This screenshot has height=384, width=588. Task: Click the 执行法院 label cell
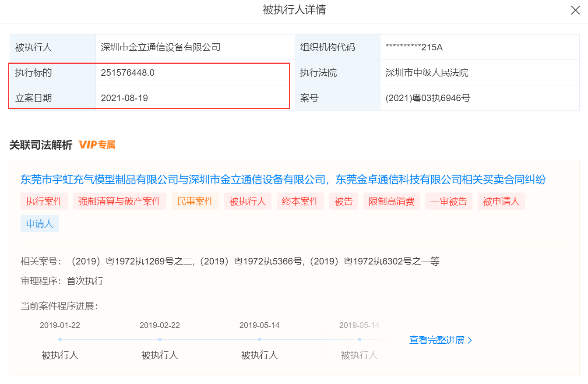(x=338, y=73)
